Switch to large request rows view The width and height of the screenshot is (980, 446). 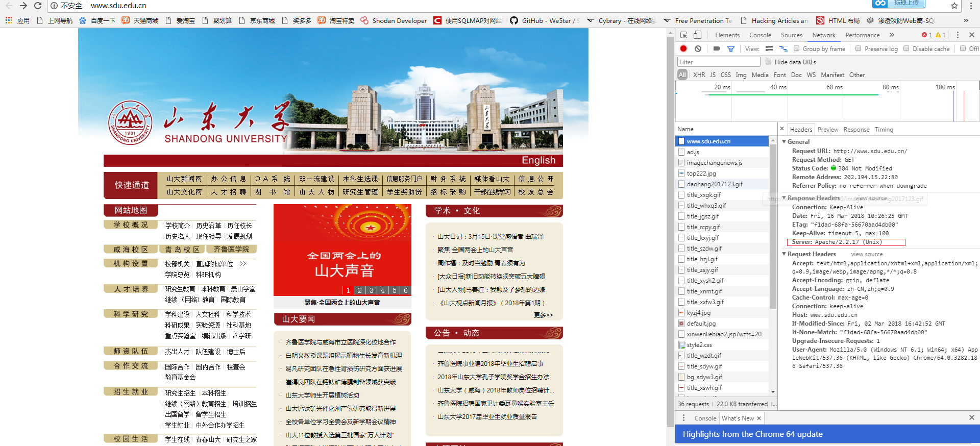point(769,48)
